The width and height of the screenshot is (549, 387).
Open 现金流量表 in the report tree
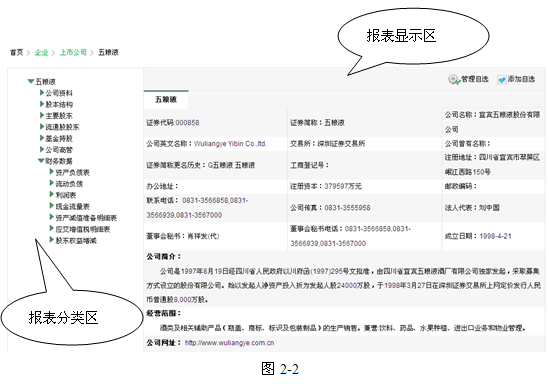72,206
